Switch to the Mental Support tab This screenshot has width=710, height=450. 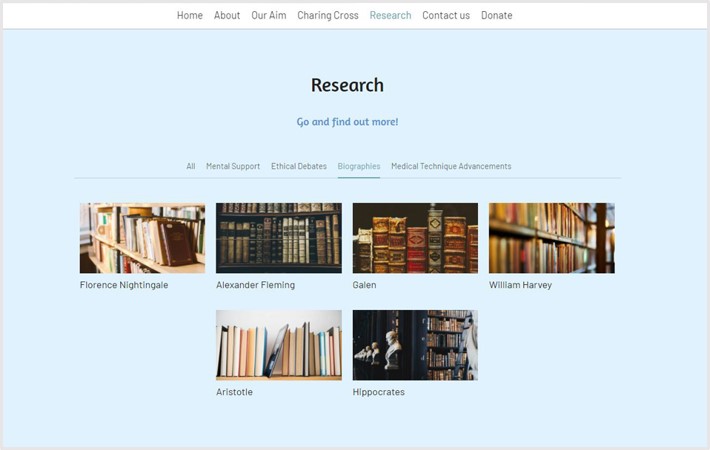pyautogui.click(x=233, y=166)
